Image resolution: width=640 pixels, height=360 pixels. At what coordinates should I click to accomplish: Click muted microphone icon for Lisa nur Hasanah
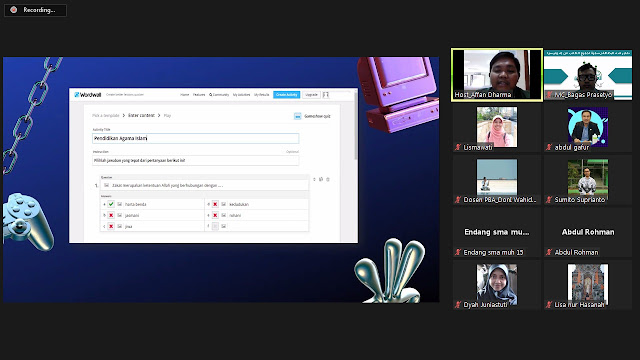pyautogui.click(x=549, y=304)
